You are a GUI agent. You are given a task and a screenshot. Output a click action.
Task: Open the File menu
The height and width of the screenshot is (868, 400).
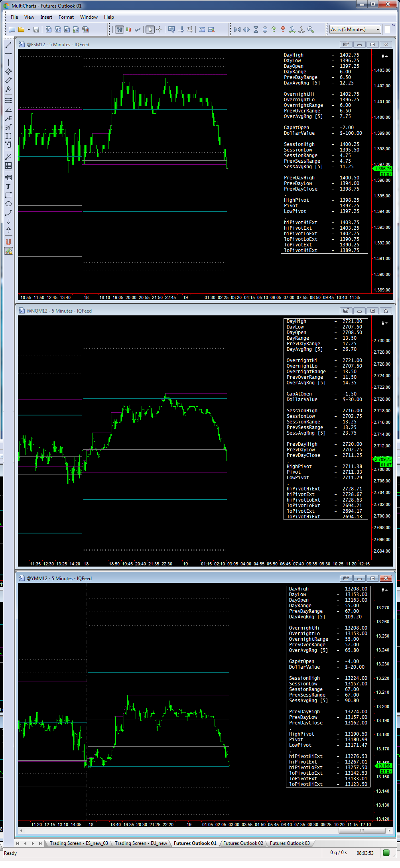coord(14,17)
